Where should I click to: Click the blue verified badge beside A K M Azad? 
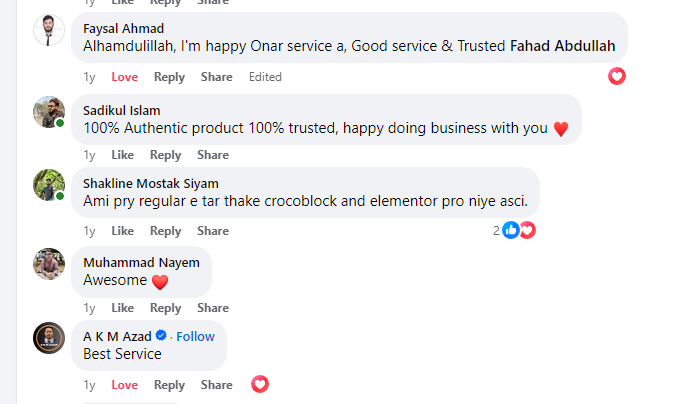tap(161, 337)
